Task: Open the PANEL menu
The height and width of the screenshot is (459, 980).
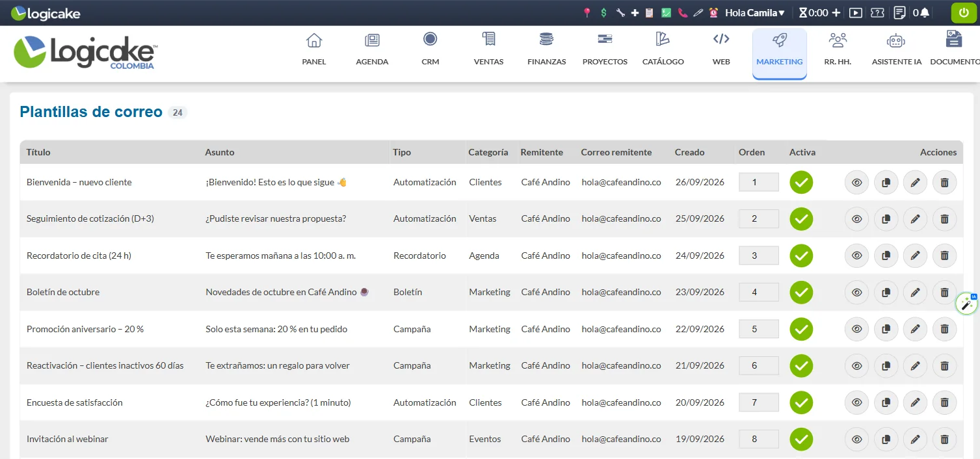Action: [314, 49]
